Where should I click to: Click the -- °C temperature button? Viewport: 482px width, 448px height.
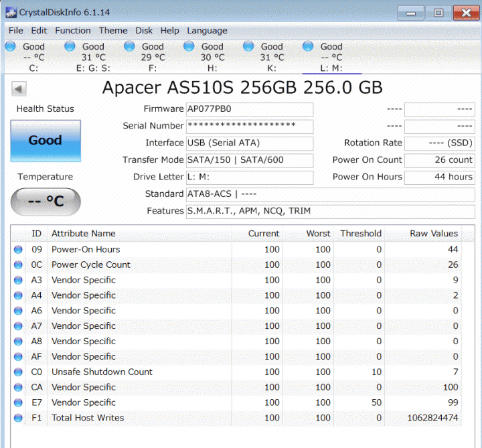coord(46,202)
